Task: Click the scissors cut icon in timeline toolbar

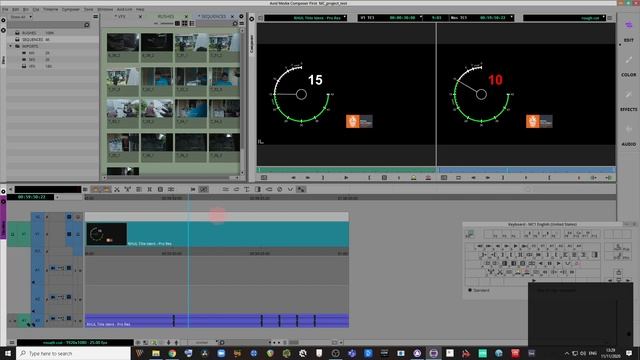Action: click(117, 189)
